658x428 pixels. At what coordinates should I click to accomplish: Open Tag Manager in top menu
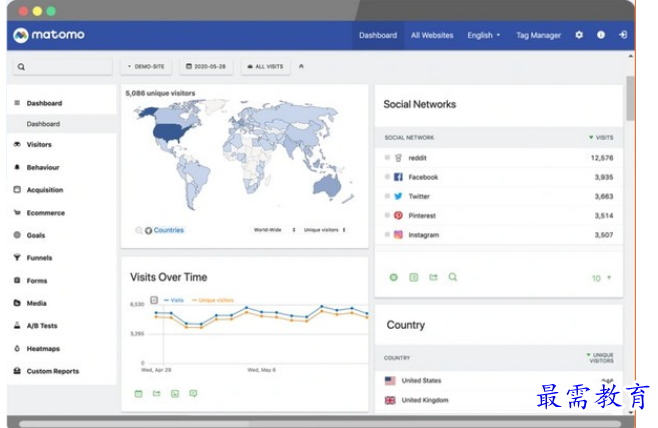tap(538, 35)
